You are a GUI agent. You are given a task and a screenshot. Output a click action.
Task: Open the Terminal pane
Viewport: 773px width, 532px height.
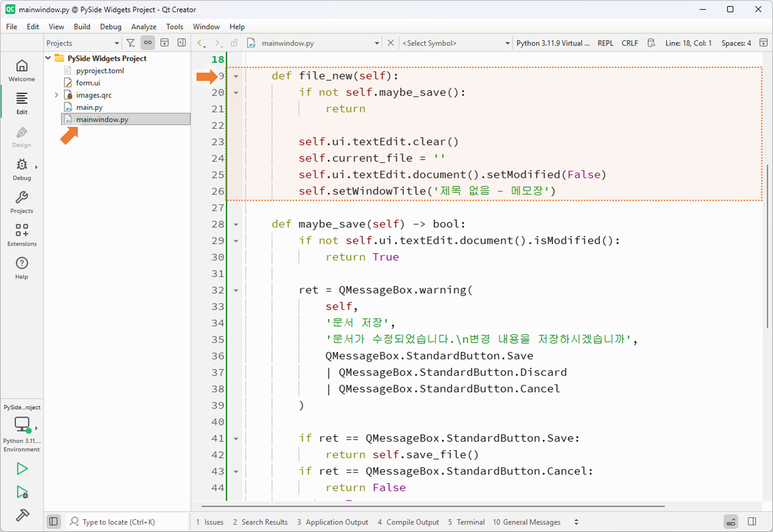click(x=466, y=522)
